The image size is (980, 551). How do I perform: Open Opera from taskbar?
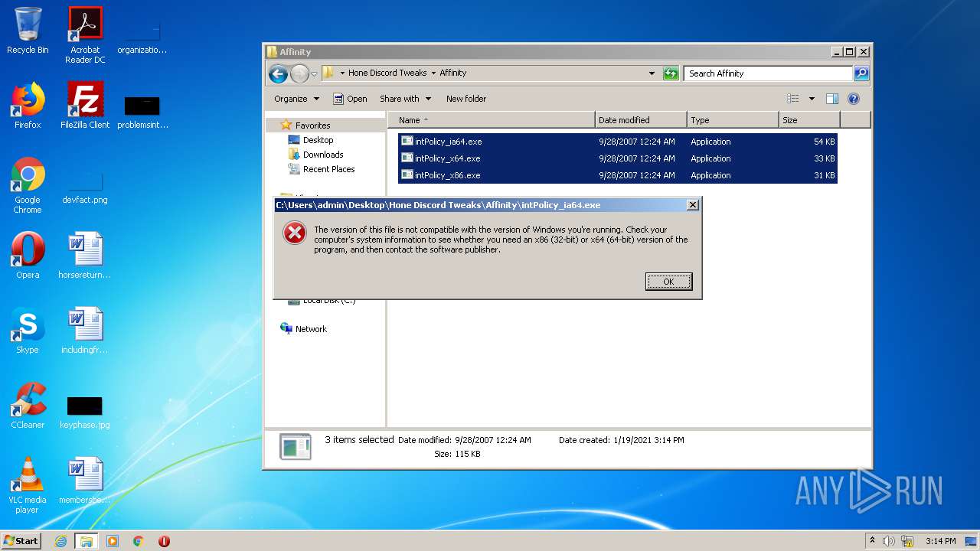[164, 541]
